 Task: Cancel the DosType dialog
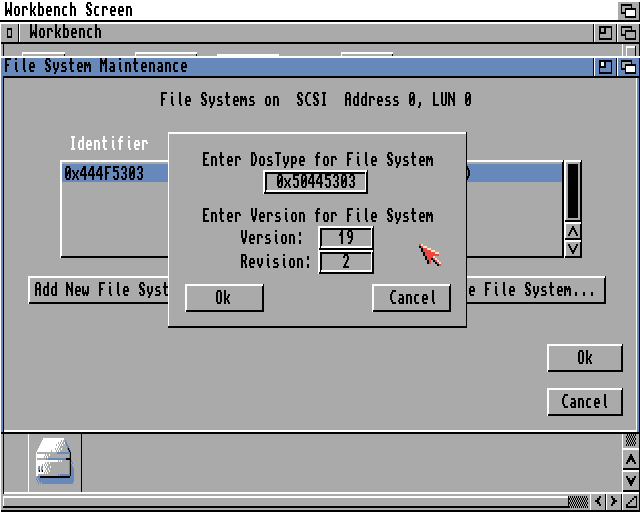click(x=411, y=298)
